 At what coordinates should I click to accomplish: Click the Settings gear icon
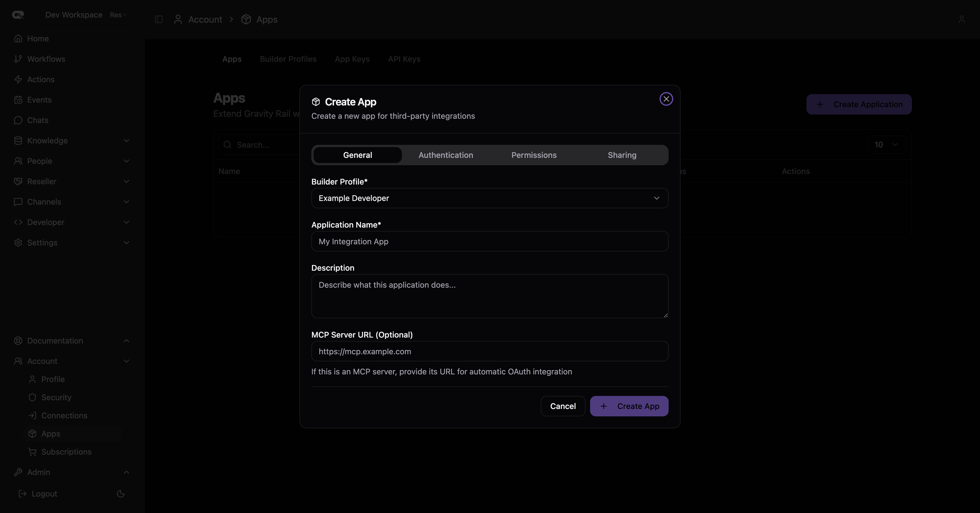click(x=18, y=243)
